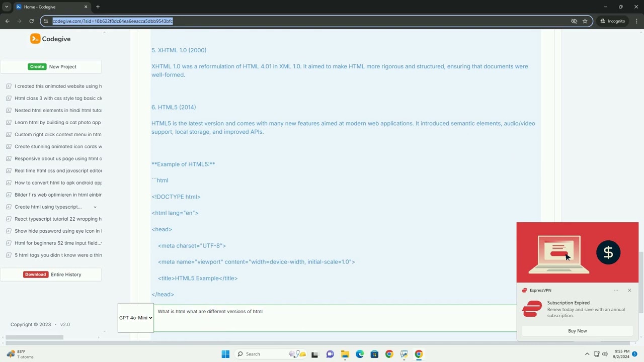Image resolution: width=644 pixels, height=362 pixels.
Task: Open Chrome three-dot menu
Action: [636, 21]
